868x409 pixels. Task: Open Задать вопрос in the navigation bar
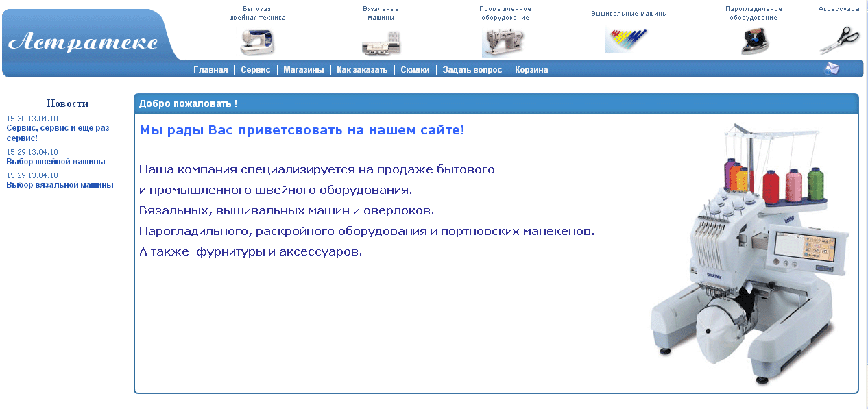click(x=472, y=70)
